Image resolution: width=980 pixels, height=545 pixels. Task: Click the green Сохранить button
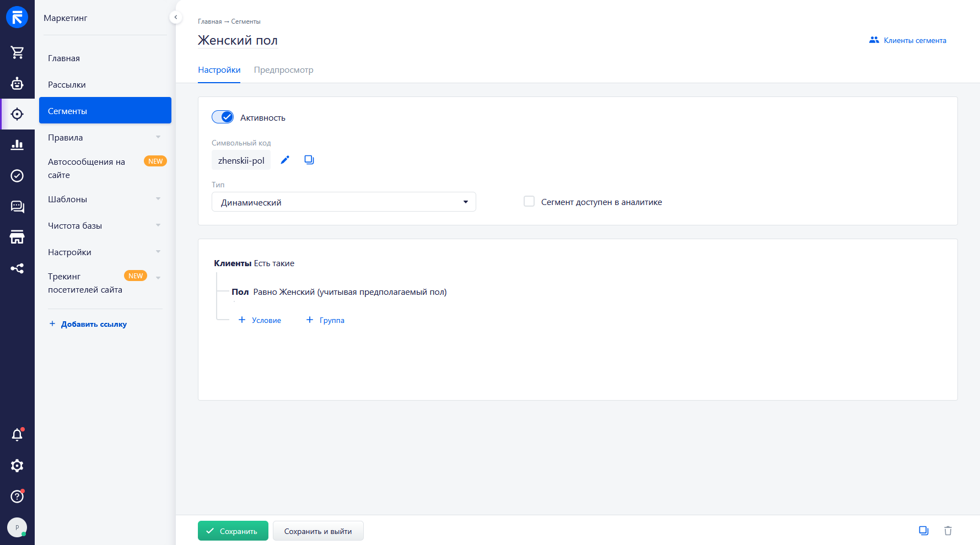click(x=233, y=531)
